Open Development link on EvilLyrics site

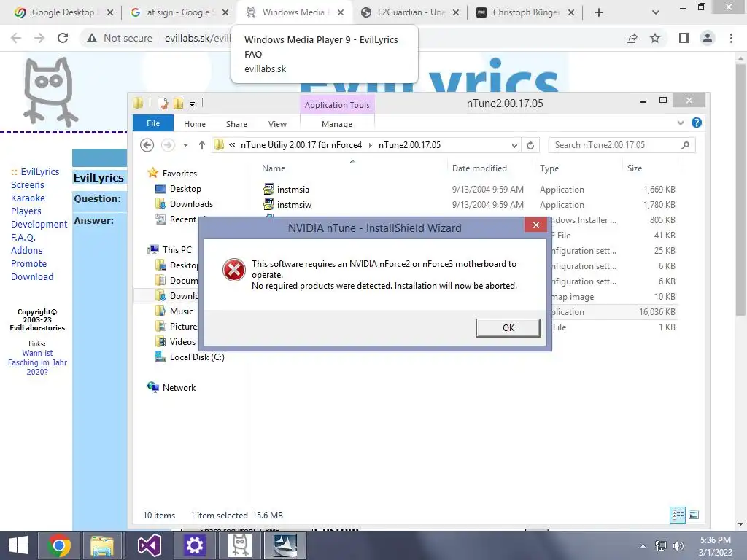pos(39,224)
